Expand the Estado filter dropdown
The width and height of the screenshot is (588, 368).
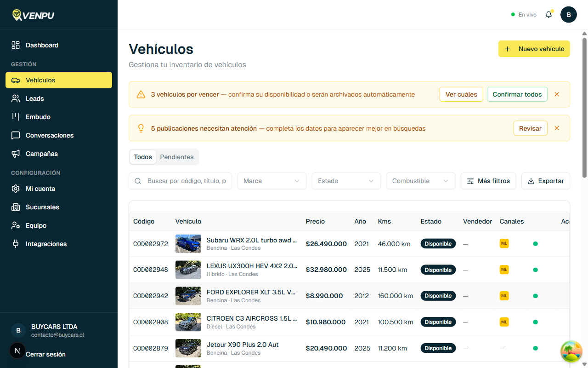pyautogui.click(x=346, y=181)
